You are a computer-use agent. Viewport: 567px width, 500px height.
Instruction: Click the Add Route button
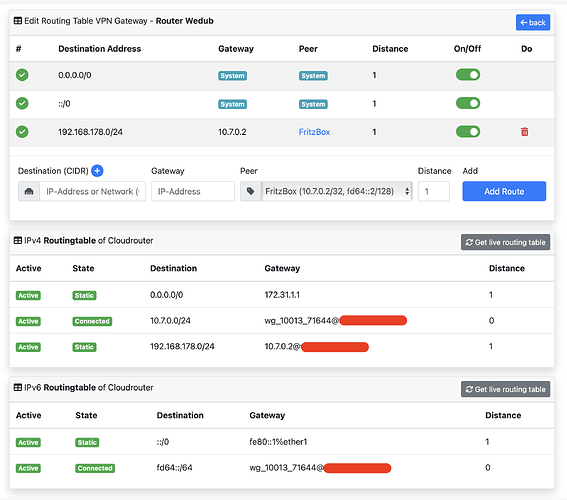(504, 191)
